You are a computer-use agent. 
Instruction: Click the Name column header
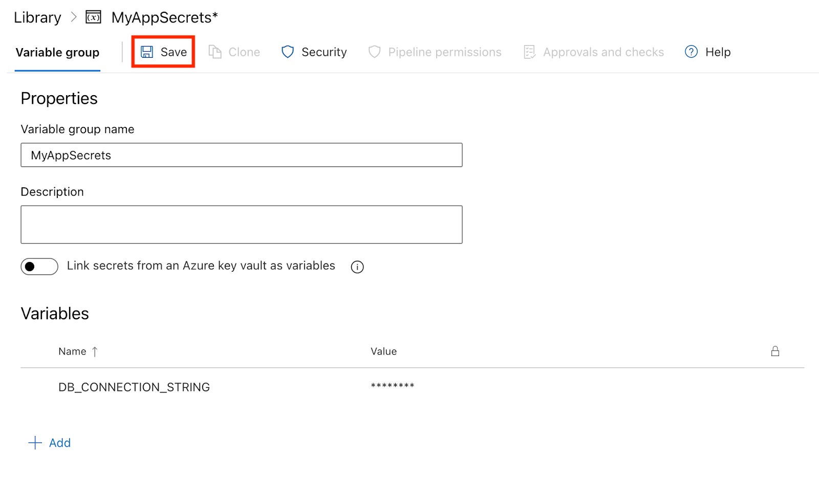pos(72,352)
